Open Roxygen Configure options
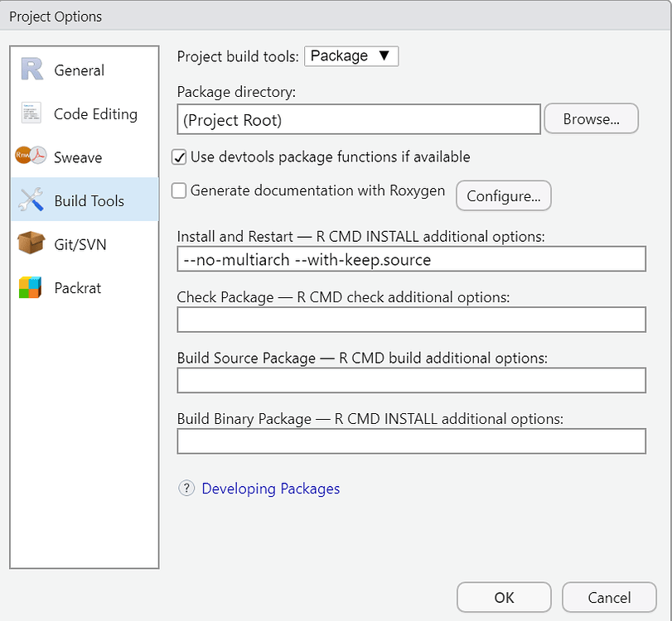 coord(504,195)
